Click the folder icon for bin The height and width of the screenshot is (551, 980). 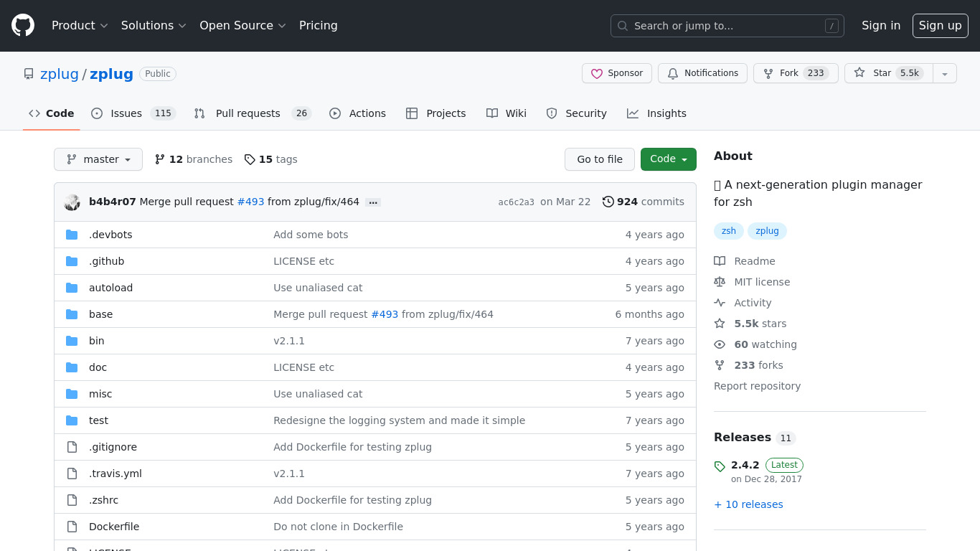[72, 341]
